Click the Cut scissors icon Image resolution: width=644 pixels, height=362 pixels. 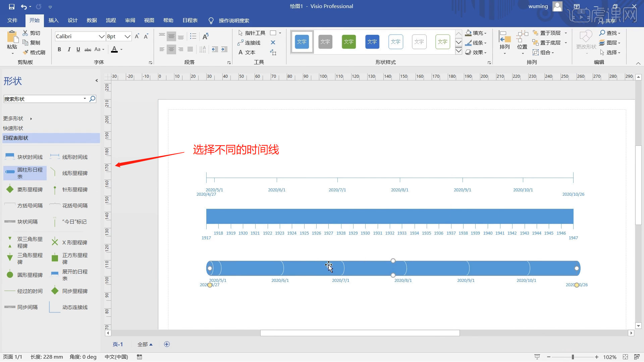[x=25, y=33]
